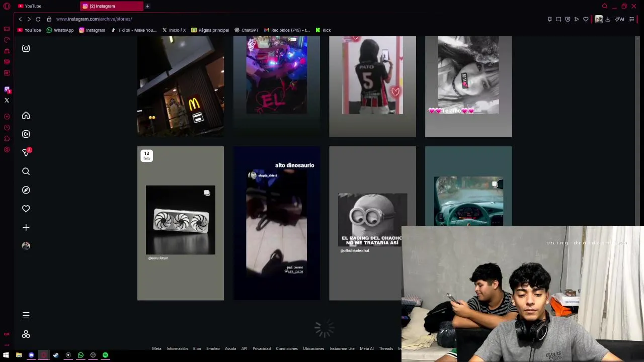Open Spotify from the taskbar

(x=105, y=355)
